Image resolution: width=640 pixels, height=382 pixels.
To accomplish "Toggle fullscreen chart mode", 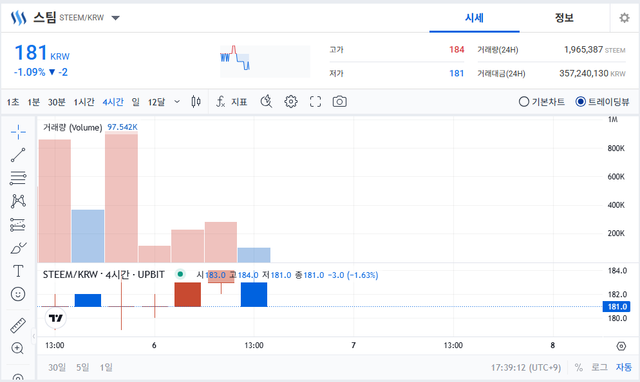I will pyautogui.click(x=316, y=102).
